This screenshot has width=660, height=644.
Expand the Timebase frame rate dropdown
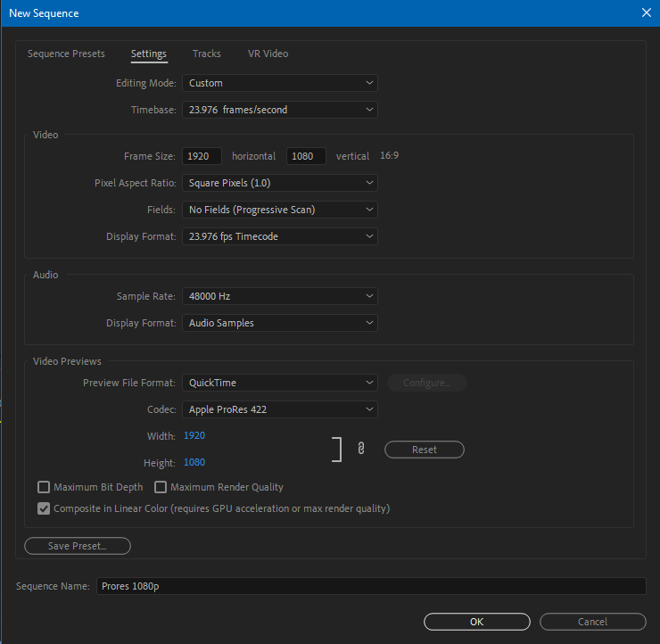(279, 110)
